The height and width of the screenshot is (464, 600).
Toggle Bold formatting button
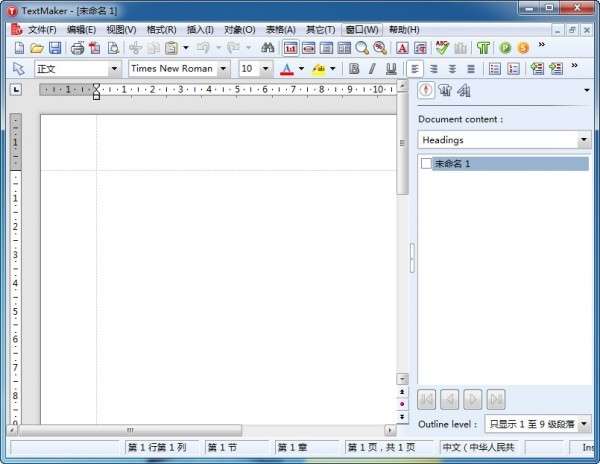[x=354, y=69]
